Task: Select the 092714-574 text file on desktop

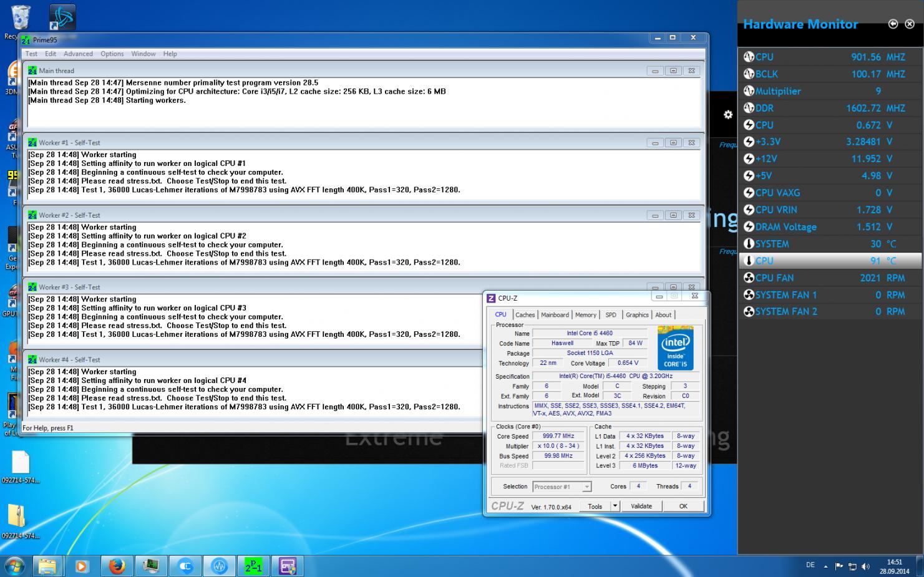Action: 20,467
